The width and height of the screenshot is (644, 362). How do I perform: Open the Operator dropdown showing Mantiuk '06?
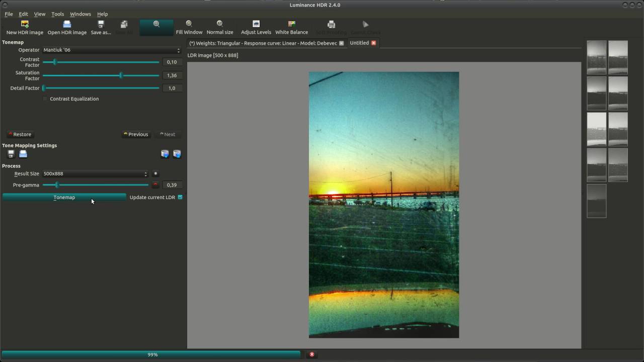point(111,50)
